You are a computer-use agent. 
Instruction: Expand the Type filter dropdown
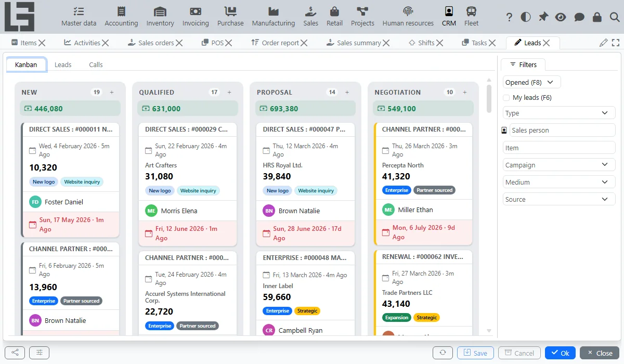click(x=559, y=113)
